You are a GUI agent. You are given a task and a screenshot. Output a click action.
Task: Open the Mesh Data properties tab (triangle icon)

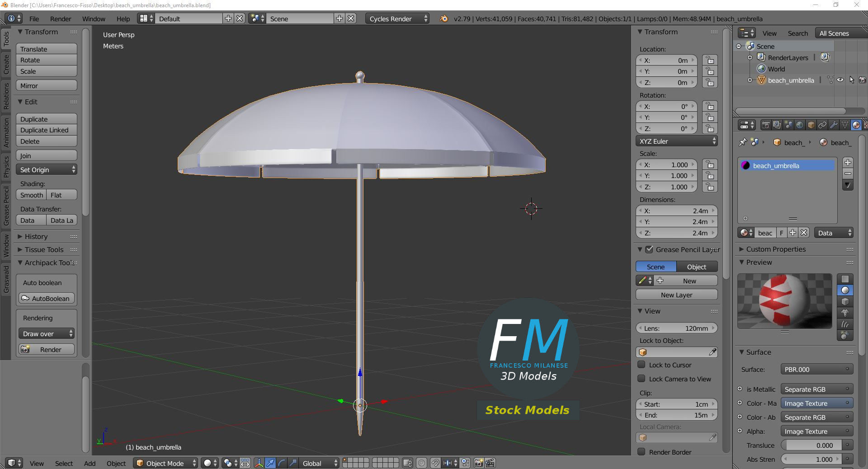click(845, 125)
